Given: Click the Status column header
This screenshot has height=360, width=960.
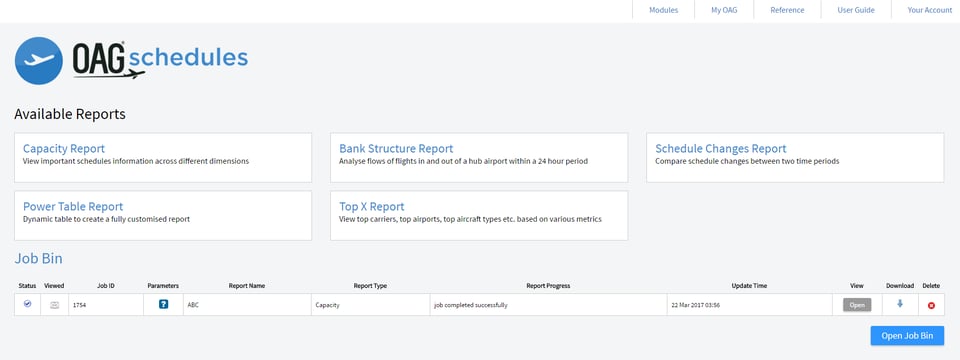Looking at the screenshot, I should (x=28, y=286).
